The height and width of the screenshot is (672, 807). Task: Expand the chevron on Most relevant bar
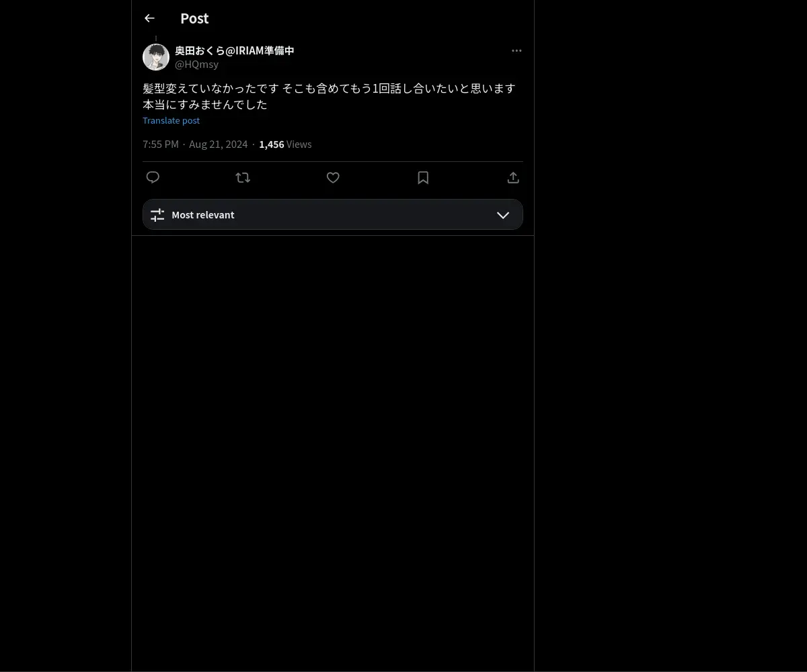(503, 215)
